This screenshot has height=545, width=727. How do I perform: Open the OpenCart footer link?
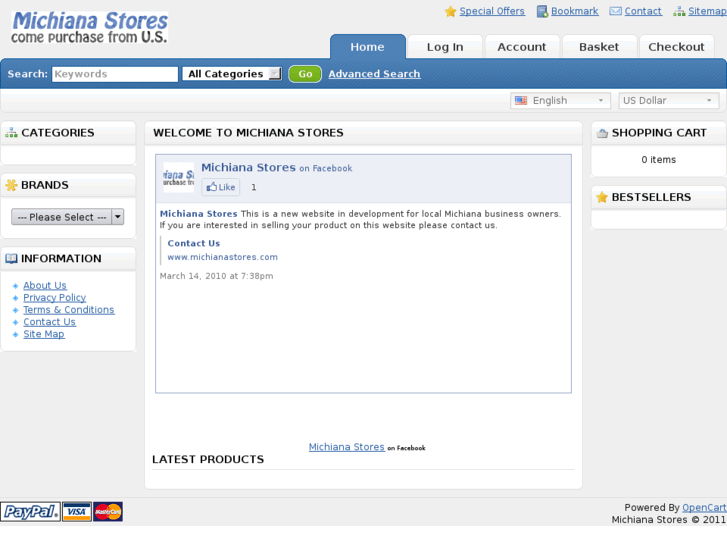click(704, 507)
